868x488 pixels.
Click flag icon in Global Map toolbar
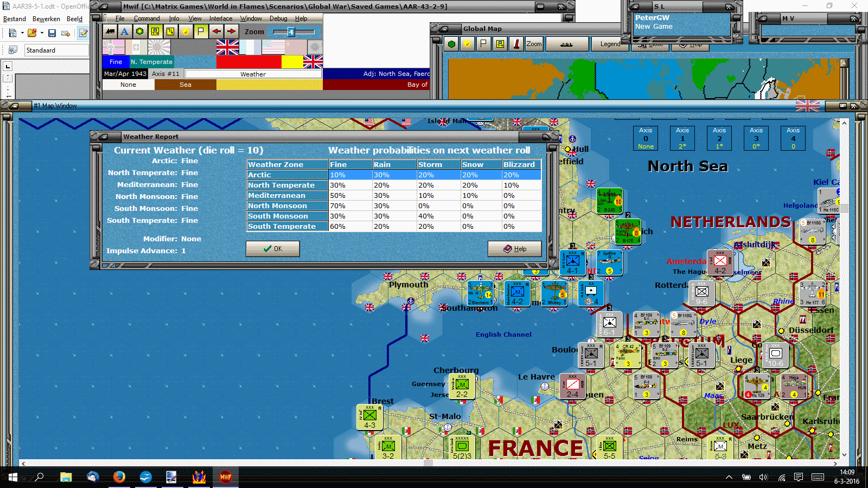click(x=483, y=44)
